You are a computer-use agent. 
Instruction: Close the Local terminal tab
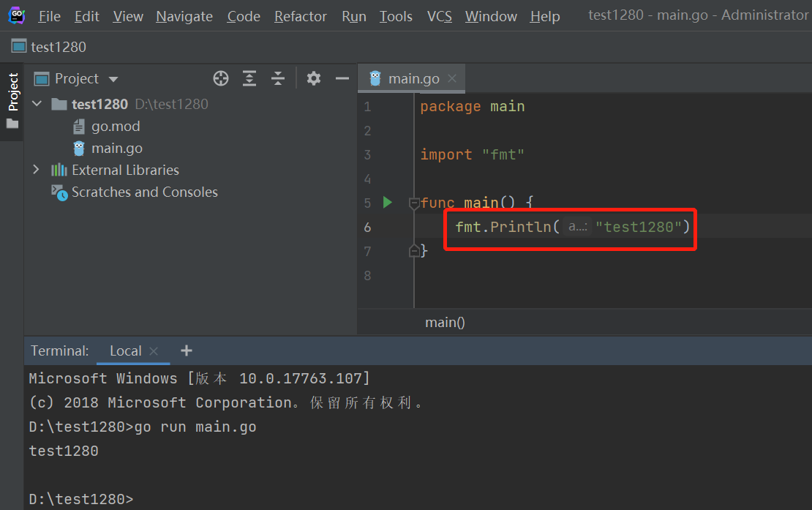[x=154, y=351]
